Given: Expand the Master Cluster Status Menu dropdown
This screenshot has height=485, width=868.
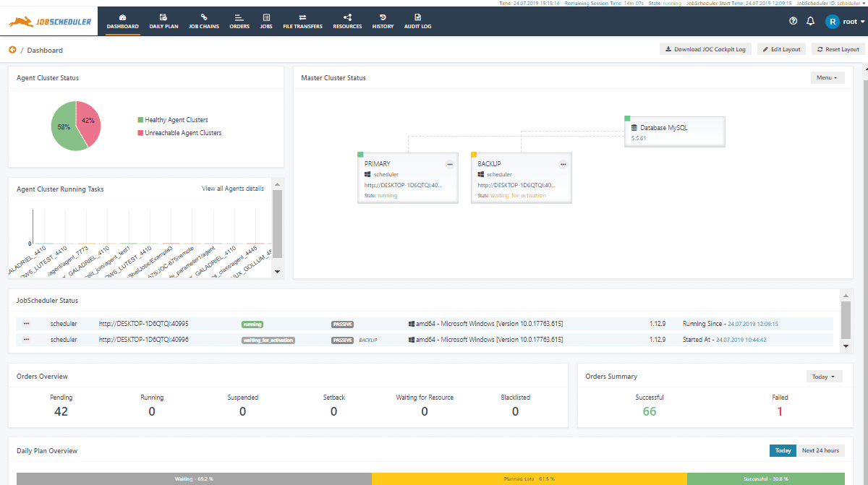Looking at the screenshot, I should point(827,77).
